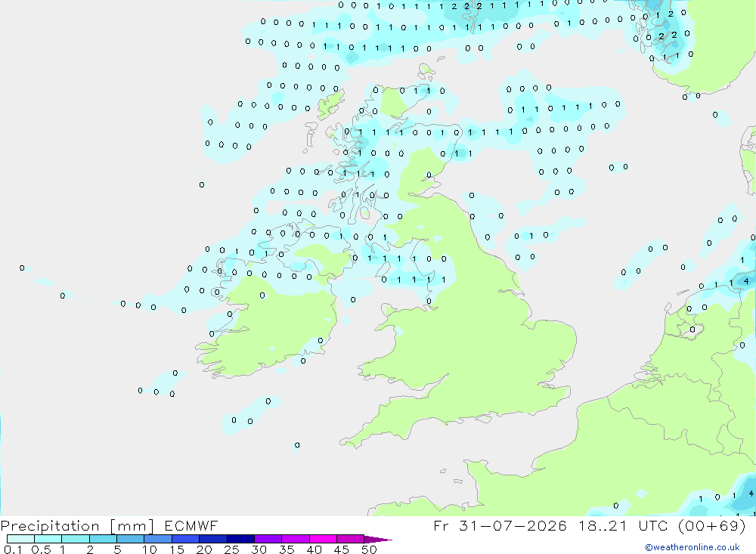Viewport: 756px width, 554px height.
Task: Click the 45–50 mm legend swatch
Action: pos(351,539)
